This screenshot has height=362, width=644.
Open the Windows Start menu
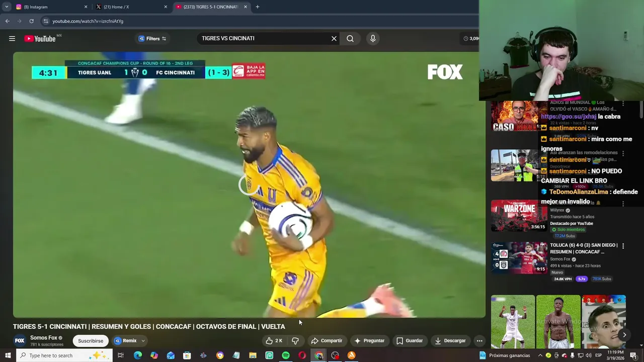point(8,355)
